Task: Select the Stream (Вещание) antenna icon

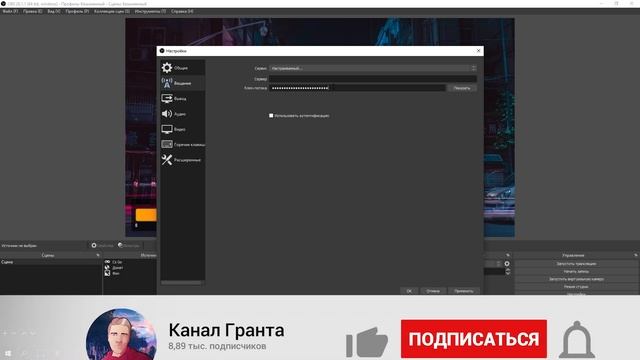Action: pos(167,83)
